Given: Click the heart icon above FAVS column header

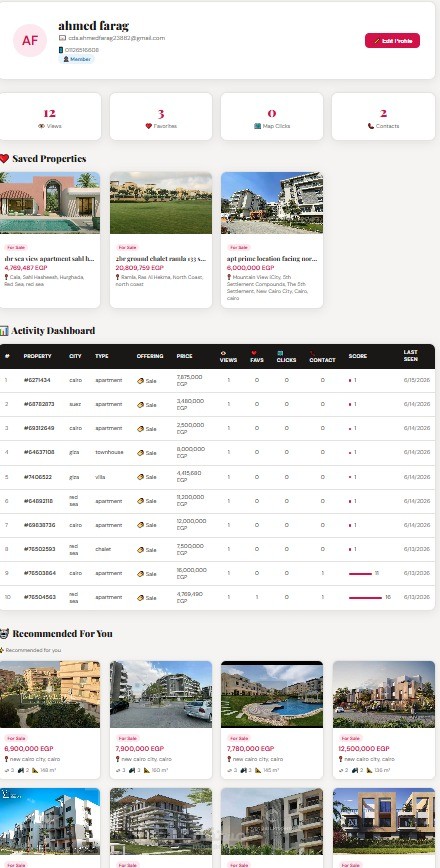Looking at the screenshot, I should click(x=254, y=353).
